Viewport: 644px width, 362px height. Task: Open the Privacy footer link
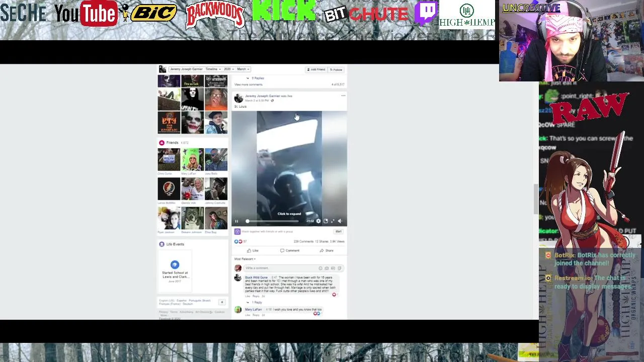(163, 312)
